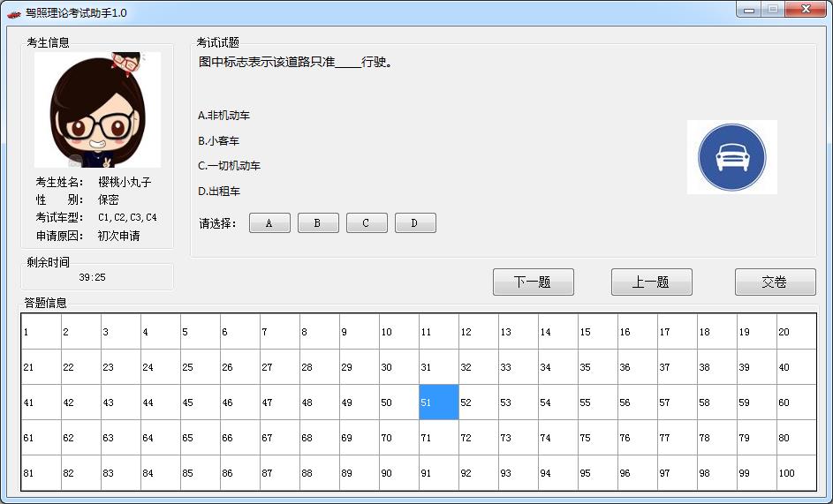The height and width of the screenshot is (504, 833).
Task: Choose answer D button
Action: pyautogui.click(x=415, y=223)
